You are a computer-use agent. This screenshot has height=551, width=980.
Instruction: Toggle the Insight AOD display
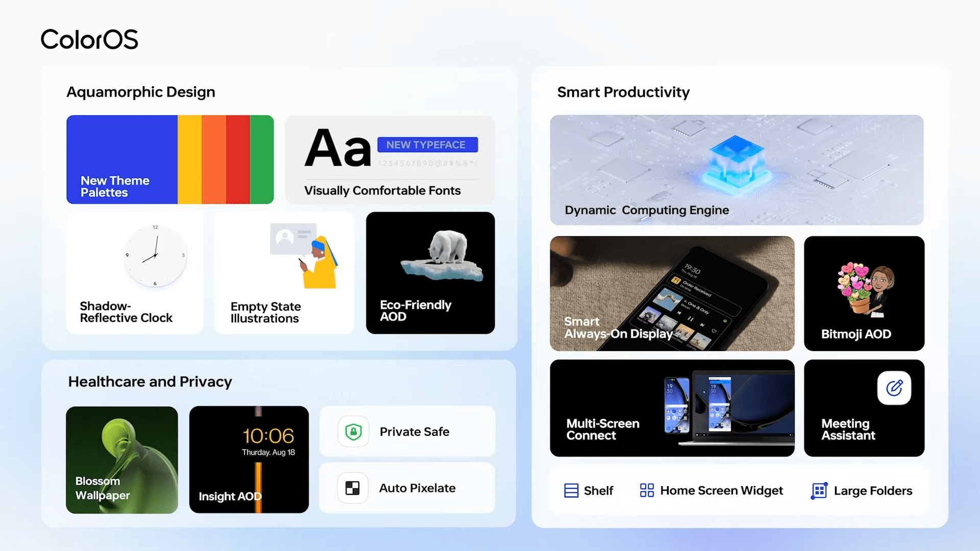point(249,460)
